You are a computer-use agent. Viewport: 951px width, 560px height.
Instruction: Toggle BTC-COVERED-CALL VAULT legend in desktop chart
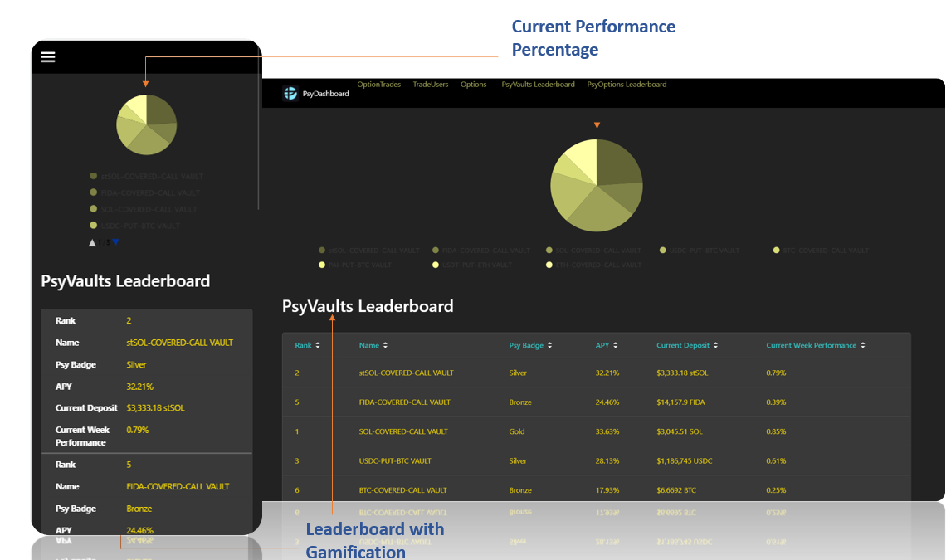(821, 251)
